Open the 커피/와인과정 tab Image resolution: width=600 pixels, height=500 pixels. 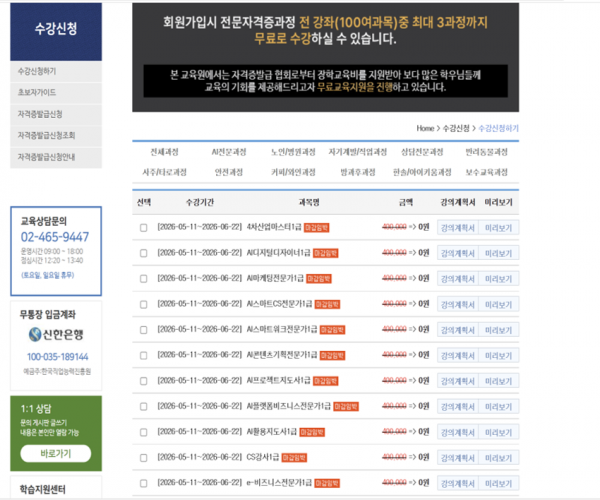pyautogui.click(x=293, y=172)
